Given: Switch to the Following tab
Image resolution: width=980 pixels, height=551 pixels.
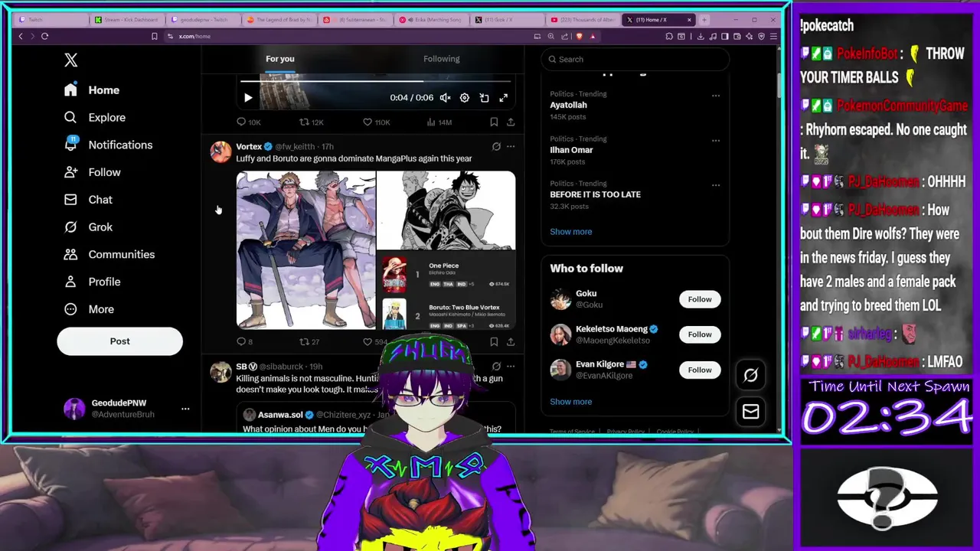Looking at the screenshot, I should [x=442, y=59].
